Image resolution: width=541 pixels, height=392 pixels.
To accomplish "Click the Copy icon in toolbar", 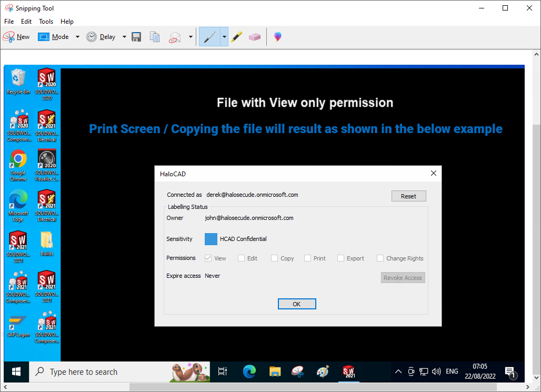I will coord(154,37).
